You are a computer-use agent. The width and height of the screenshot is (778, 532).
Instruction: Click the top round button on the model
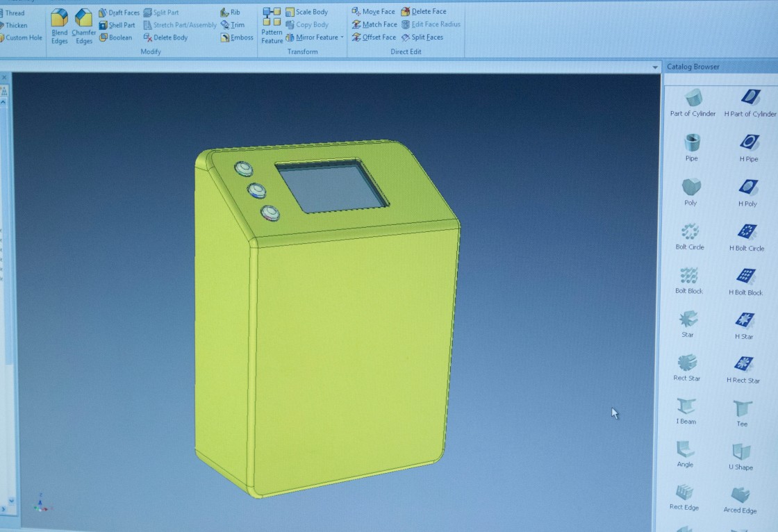(x=242, y=169)
